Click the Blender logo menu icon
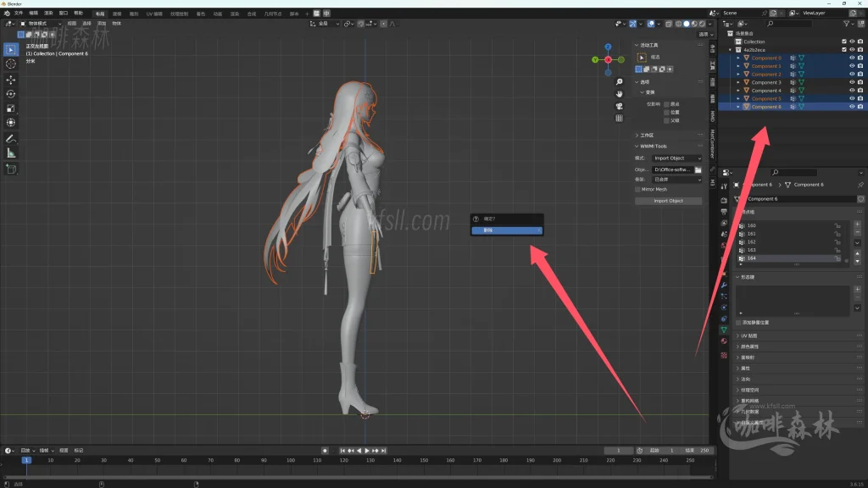The image size is (868, 488). click(x=7, y=14)
